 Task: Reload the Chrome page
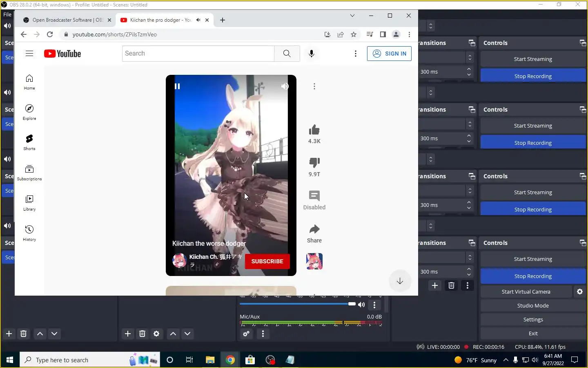pos(50,34)
